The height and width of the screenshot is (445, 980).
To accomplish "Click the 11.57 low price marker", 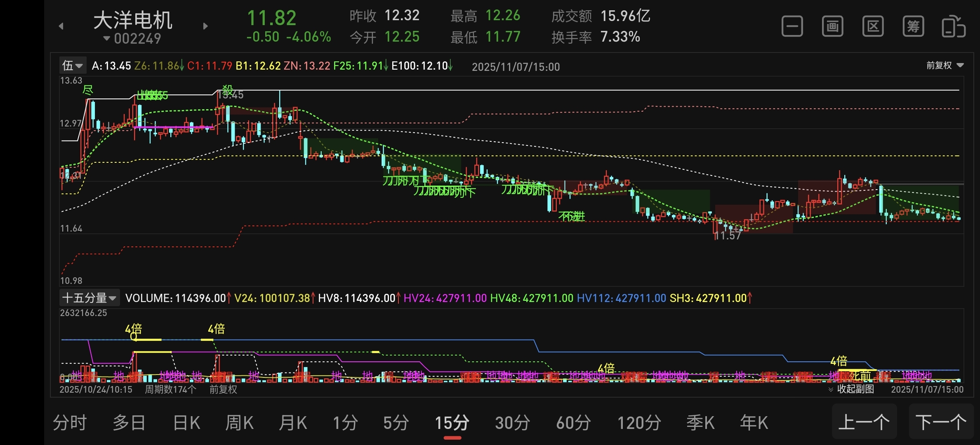I will click(x=728, y=236).
